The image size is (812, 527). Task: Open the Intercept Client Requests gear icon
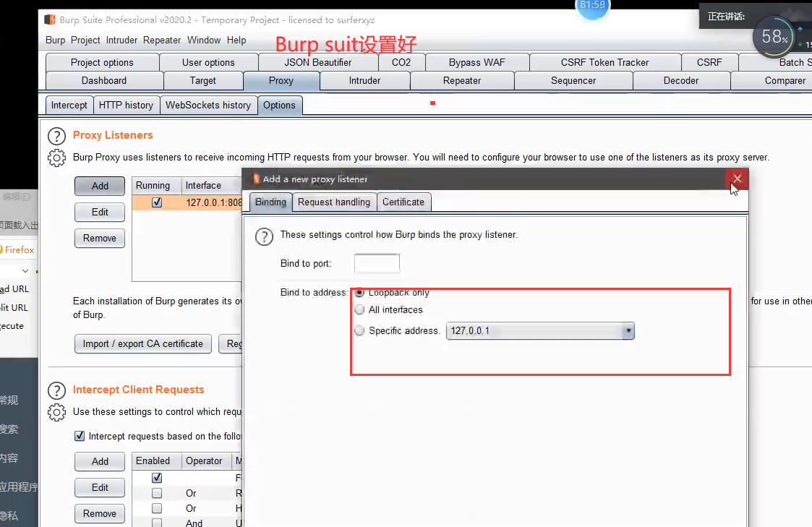point(56,413)
